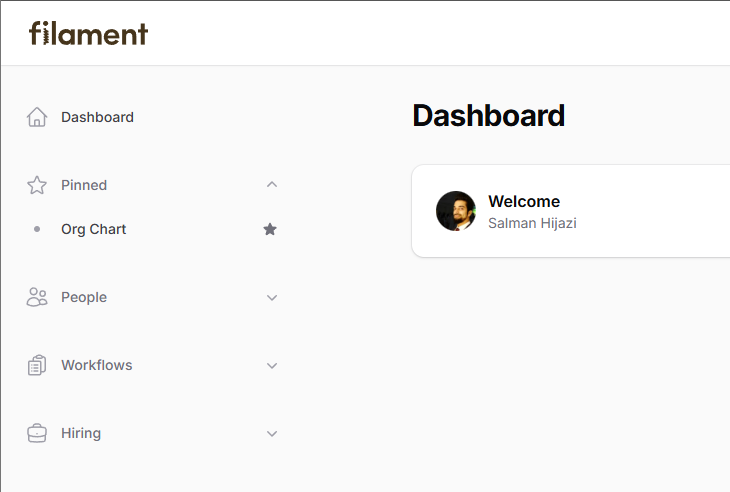Open Dashboard from the sidebar
Screen dimensions: 730x492
[x=97, y=117]
